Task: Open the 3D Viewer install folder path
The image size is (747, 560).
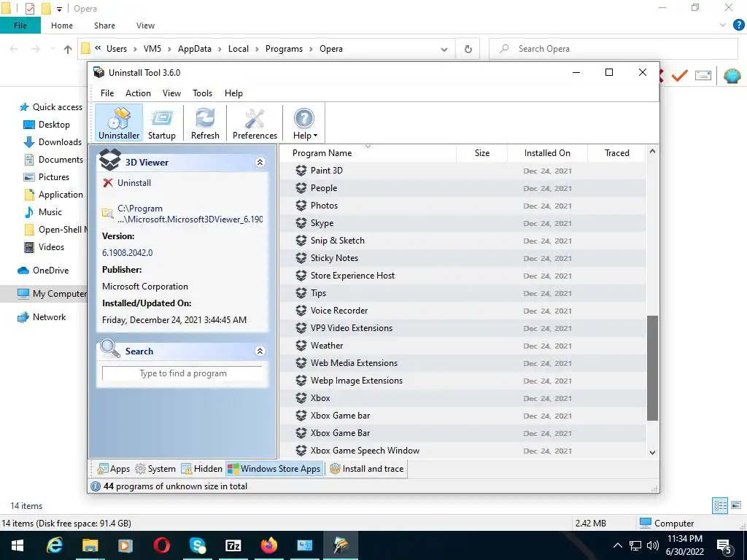Action: click(189, 214)
